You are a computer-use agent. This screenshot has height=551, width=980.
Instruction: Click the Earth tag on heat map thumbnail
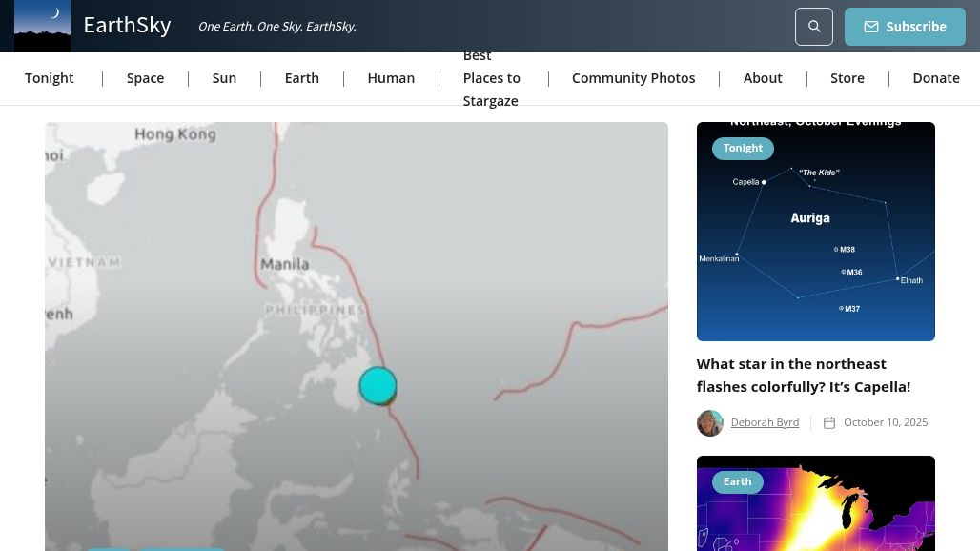[x=737, y=481]
